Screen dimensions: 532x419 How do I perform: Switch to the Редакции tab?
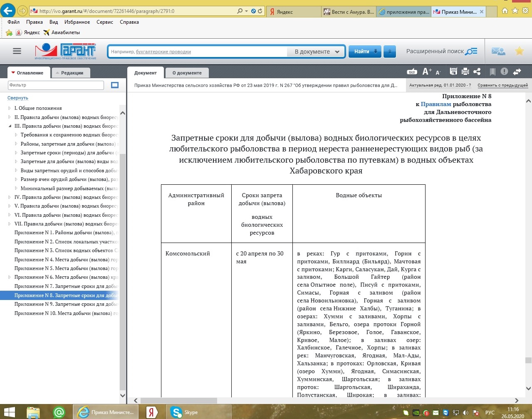[71, 73]
